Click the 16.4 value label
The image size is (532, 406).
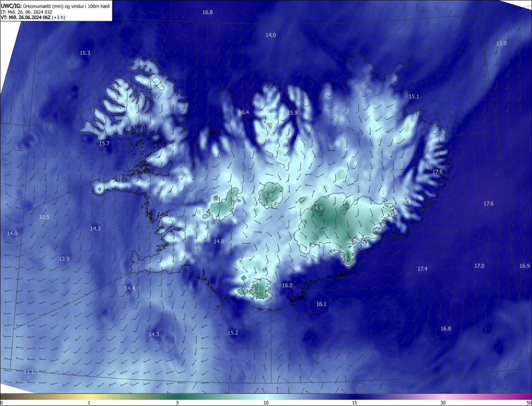[244, 113]
